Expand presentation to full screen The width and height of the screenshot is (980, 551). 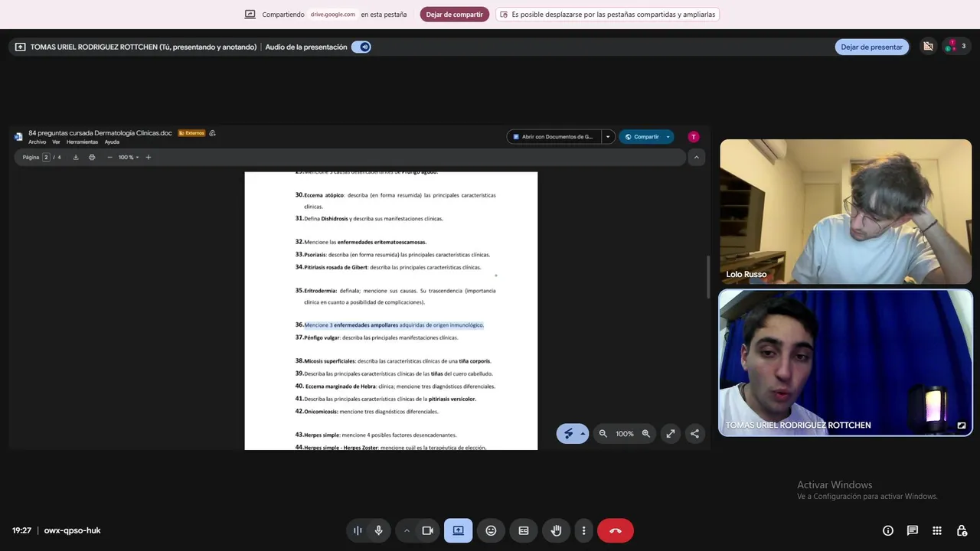[670, 433]
